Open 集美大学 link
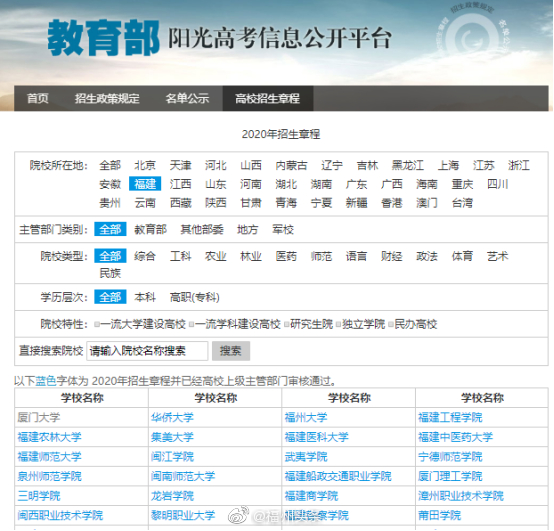 coord(172,437)
